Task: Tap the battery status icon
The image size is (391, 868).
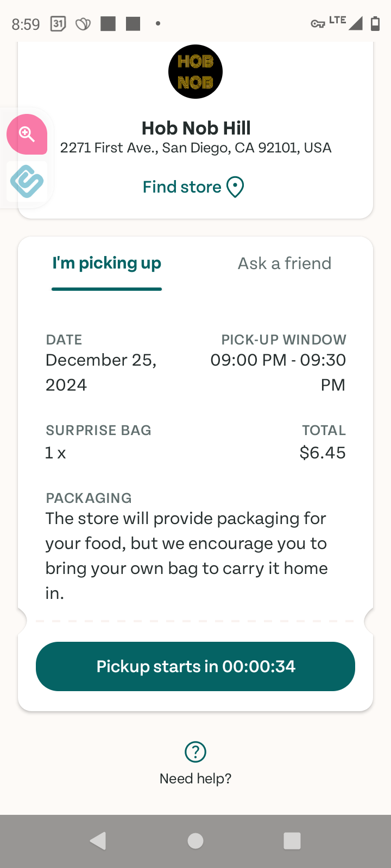Action: coord(375,23)
